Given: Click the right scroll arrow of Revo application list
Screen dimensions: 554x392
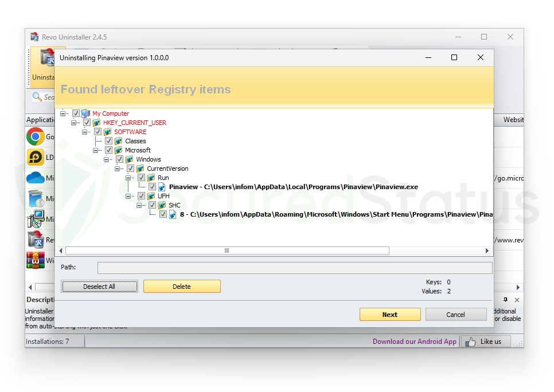Looking at the screenshot, I should click(518, 287).
